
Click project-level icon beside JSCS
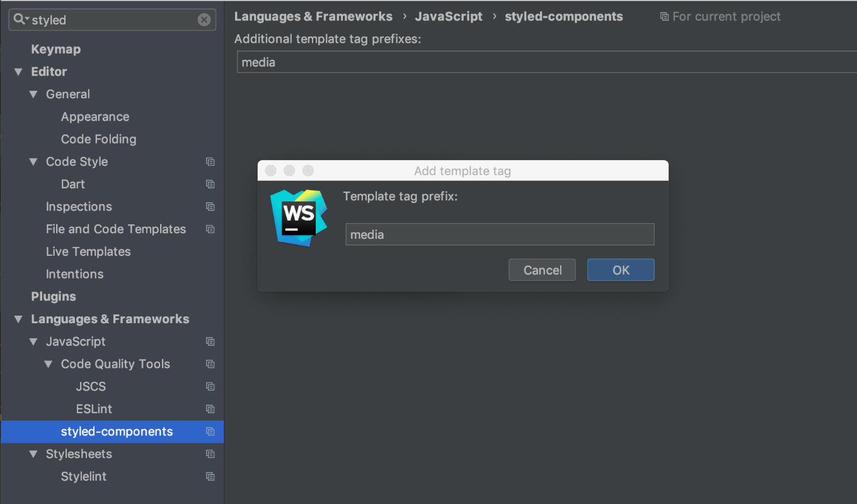pyautogui.click(x=210, y=387)
